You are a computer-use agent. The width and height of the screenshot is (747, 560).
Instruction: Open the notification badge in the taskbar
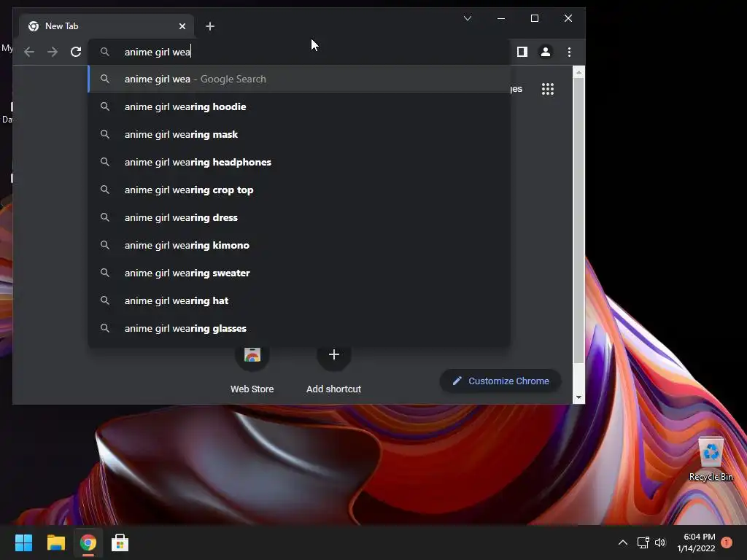[x=727, y=542]
